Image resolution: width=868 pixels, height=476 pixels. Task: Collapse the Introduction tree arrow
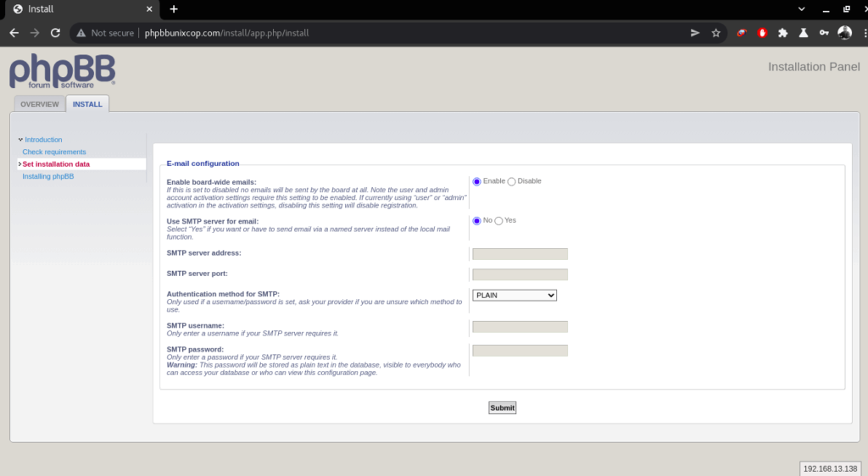tap(20, 140)
